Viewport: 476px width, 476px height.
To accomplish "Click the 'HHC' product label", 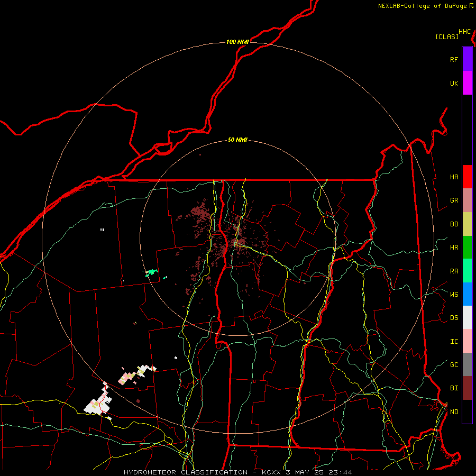I will coord(465,32).
